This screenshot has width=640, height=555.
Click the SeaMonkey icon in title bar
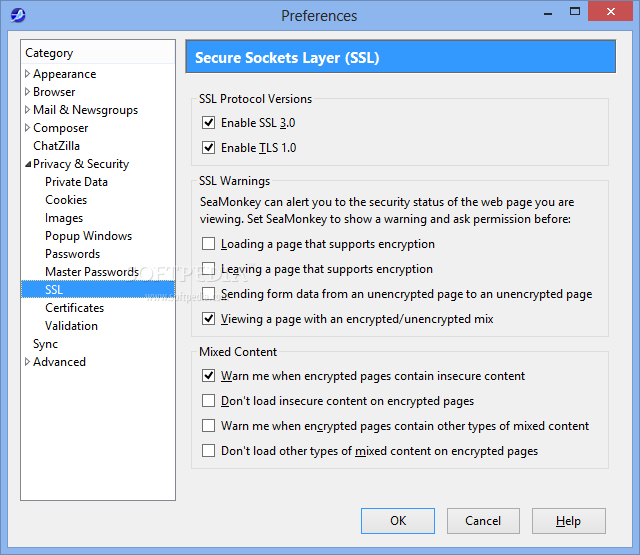(18, 16)
